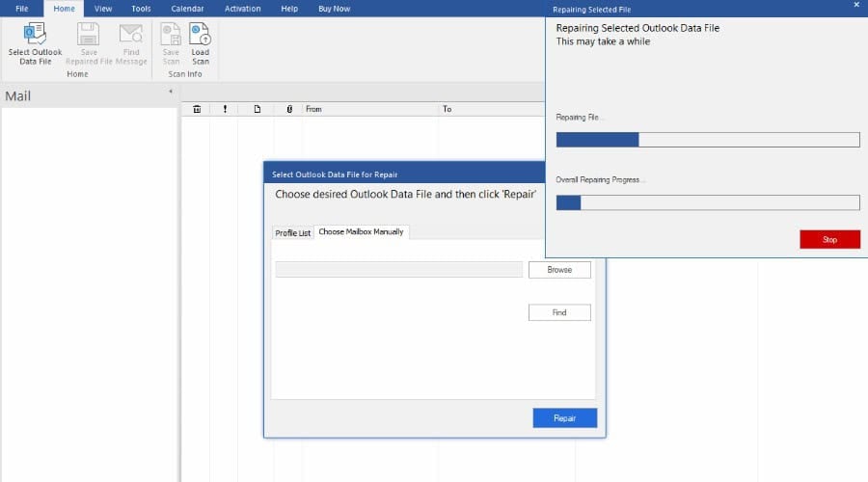The width and height of the screenshot is (868, 482).
Task: Open the Activation ribbon tab
Action: [x=242, y=9]
